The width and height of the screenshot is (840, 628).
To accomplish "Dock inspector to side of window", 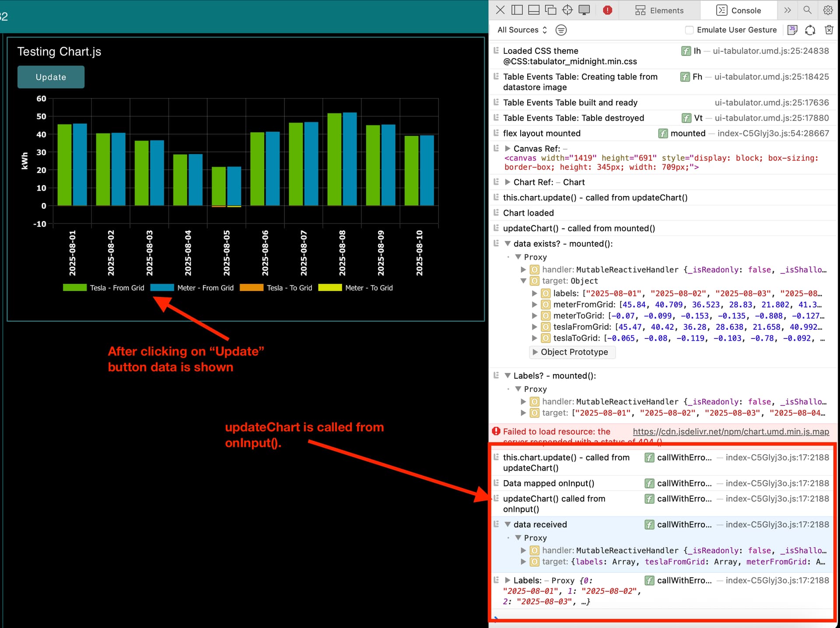I will [x=517, y=10].
